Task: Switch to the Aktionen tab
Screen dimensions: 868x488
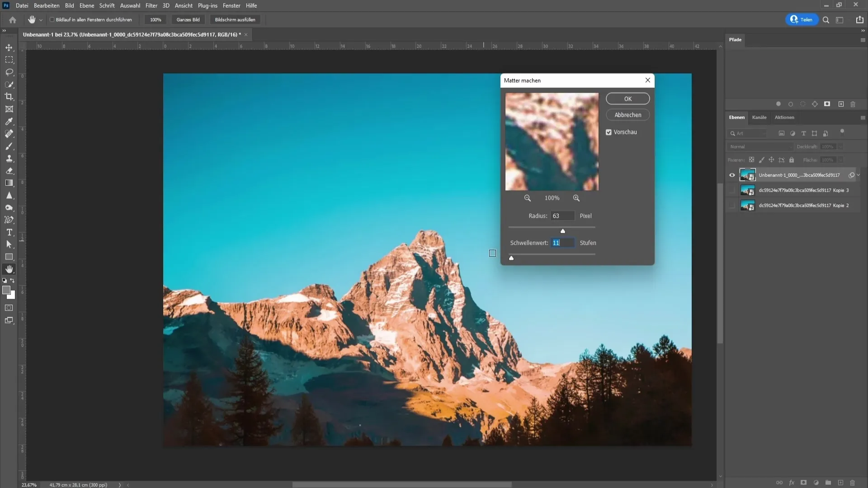Action: click(784, 117)
